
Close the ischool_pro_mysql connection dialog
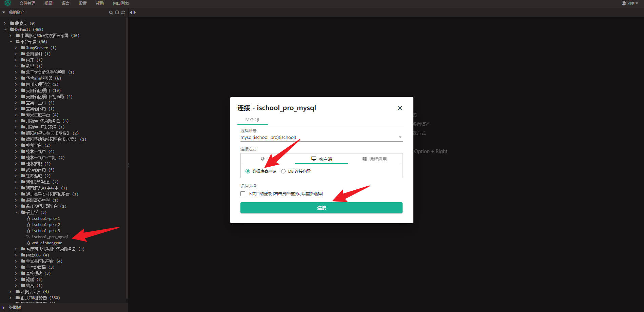tap(400, 108)
